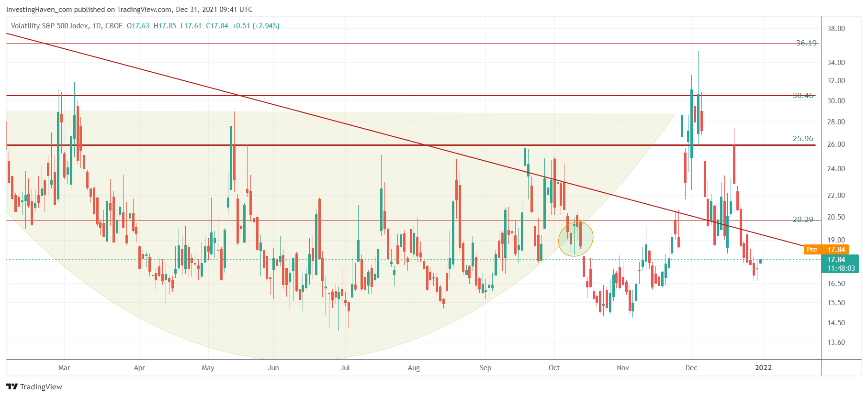Select the Volatility S&P 500 Index title
This screenshot has height=397, width=868.
(49, 26)
